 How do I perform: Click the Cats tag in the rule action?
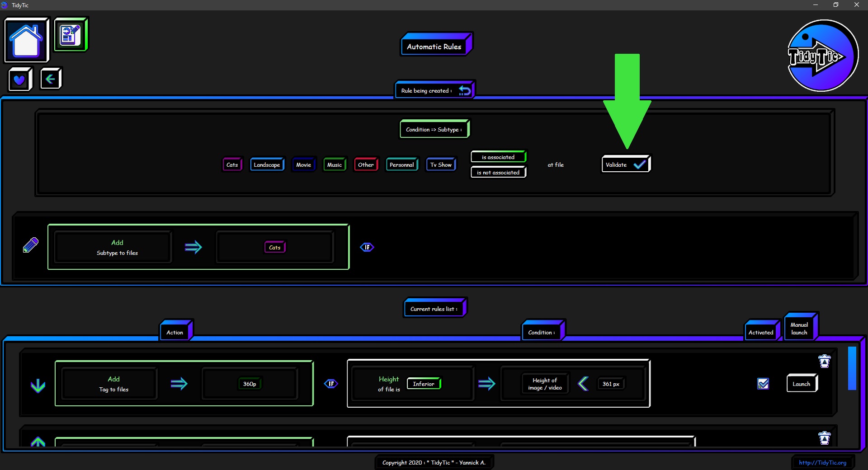tap(275, 247)
